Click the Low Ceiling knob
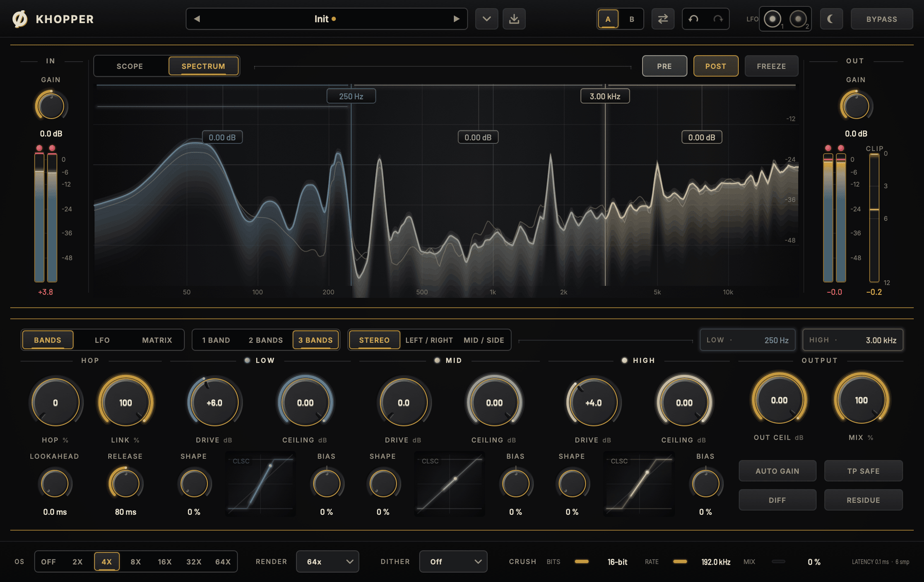The image size is (924, 582). pos(305,403)
